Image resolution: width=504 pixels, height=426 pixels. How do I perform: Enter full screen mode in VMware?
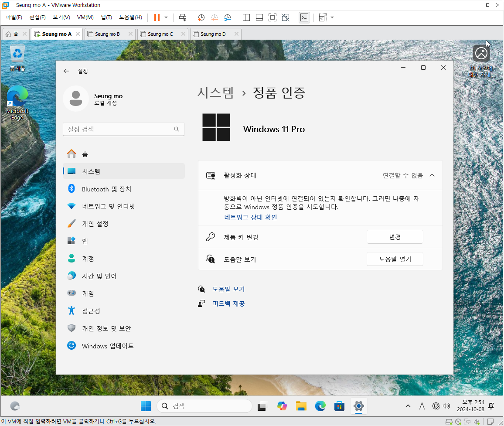pos(272,17)
